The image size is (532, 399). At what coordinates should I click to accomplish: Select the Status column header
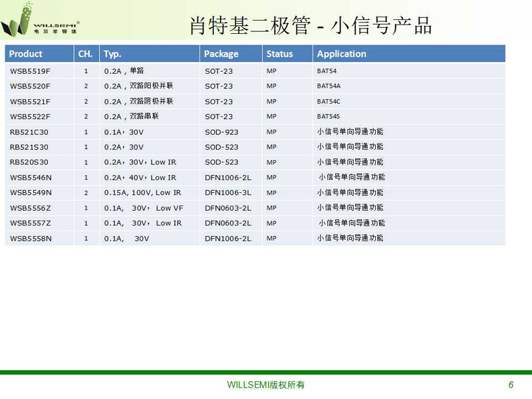(279, 54)
